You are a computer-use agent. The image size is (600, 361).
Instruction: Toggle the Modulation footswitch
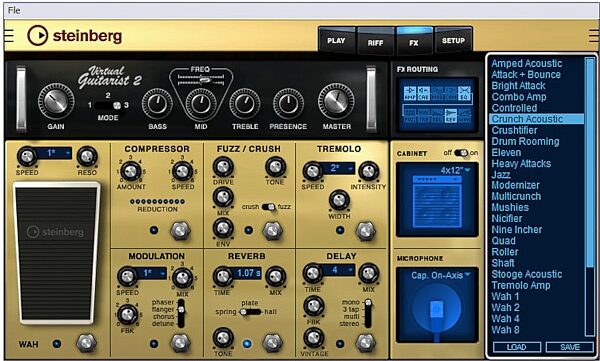pyautogui.click(x=180, y=343)
